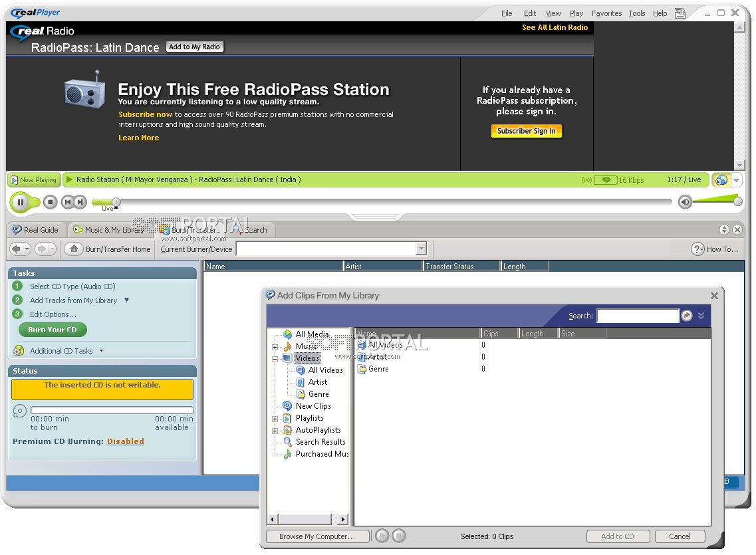
Task: Click the playback seek bar thumb
Action: [x=116, y=202]
